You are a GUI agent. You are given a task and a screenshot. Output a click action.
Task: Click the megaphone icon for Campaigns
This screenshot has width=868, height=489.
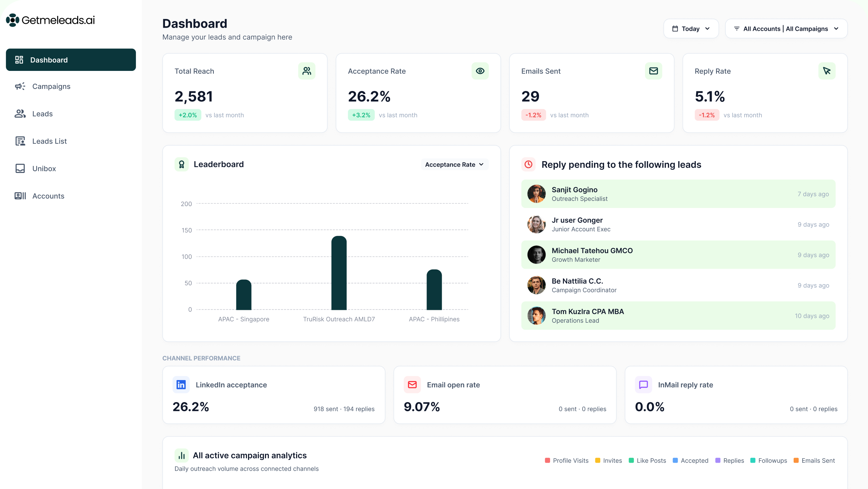pyautogui.click(x=20, y=86)
